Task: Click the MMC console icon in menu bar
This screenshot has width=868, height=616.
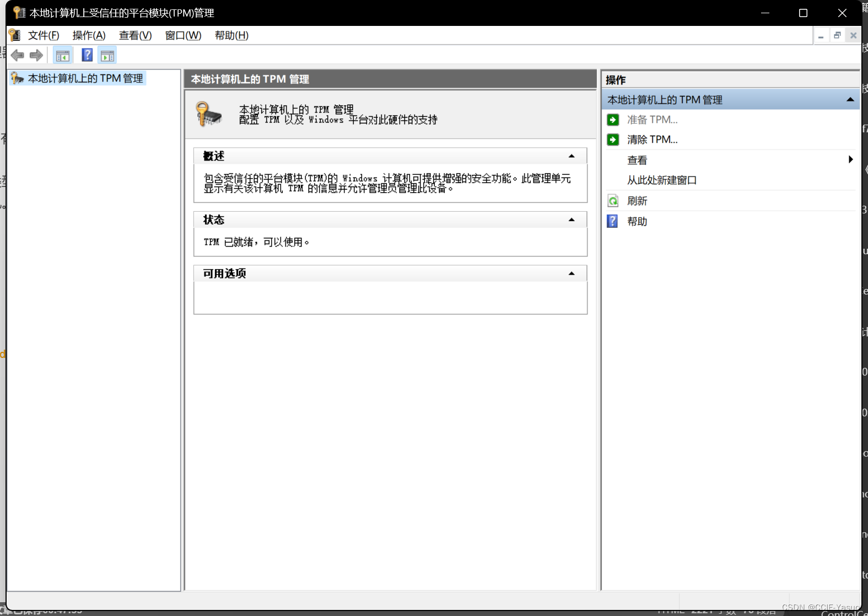Action: point(15,35)
